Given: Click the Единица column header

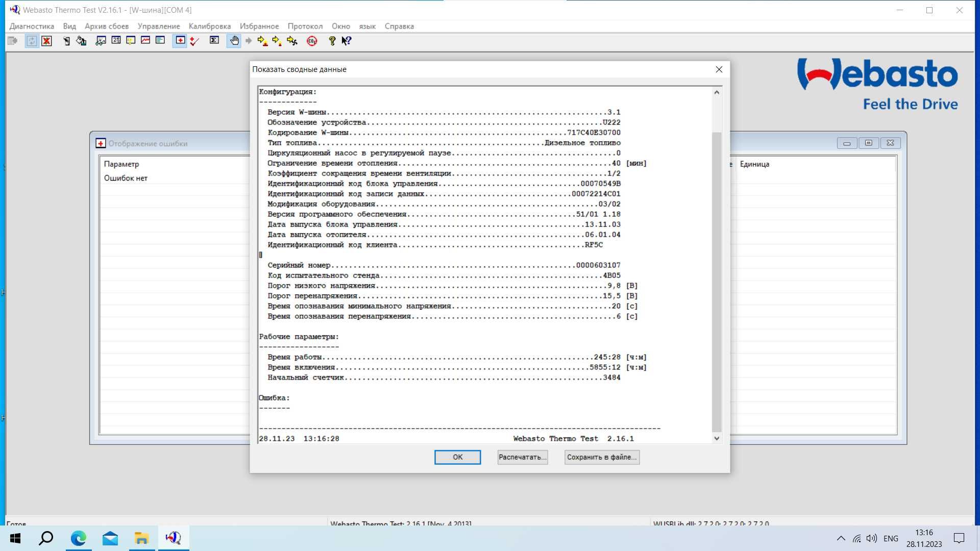Looking at the screenshot, I should (x=754, y=164).
